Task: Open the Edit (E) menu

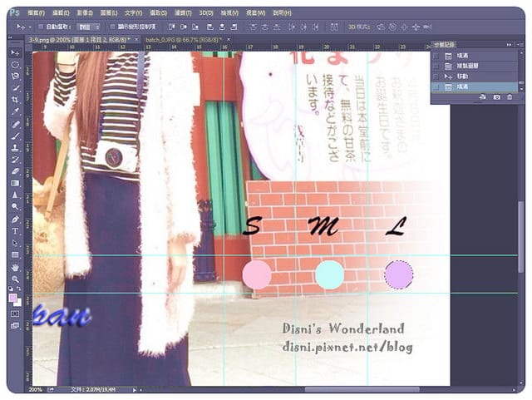Action: (x=61, y=13)
